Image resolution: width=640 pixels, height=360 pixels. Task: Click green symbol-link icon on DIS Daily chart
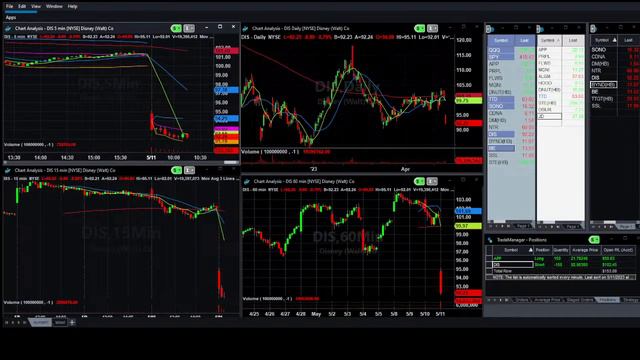pyautogui.click(x=420, y=28)
